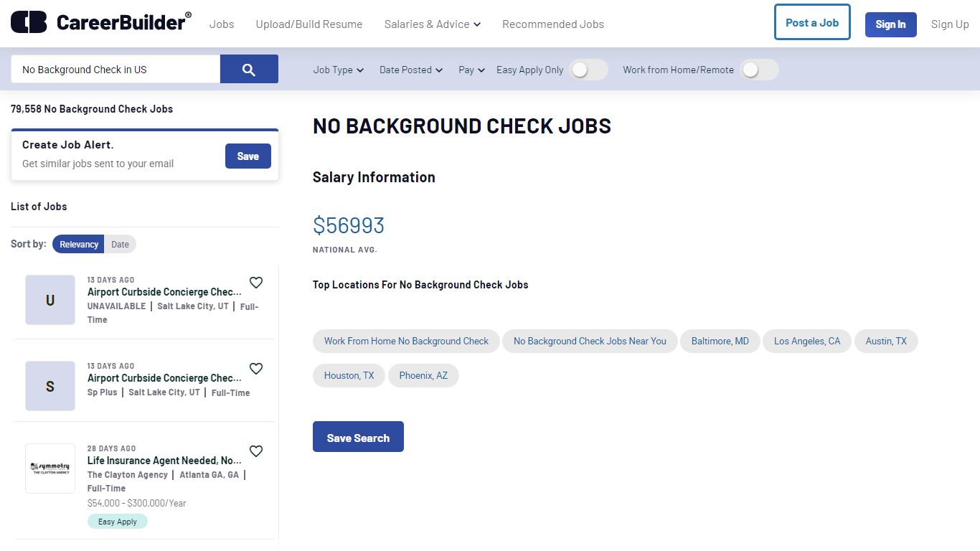Choose the Los Angeles, CA location chip

tap(807, 341)
